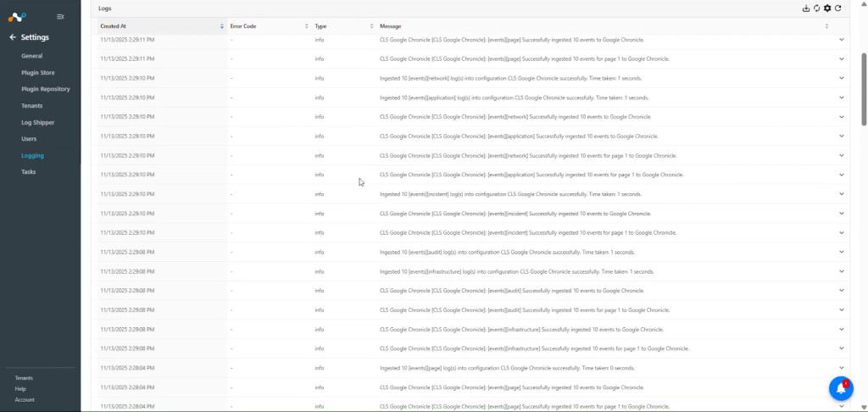Viewport: 868px width, 412px height.
Task: Expand the 'Ingested 10 [events][audit] log(s)' row
Action: (842, 252)
